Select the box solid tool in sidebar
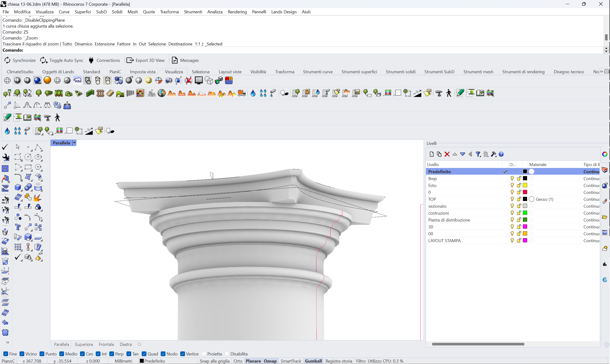The image size is (610, 364). click(18, 187)
